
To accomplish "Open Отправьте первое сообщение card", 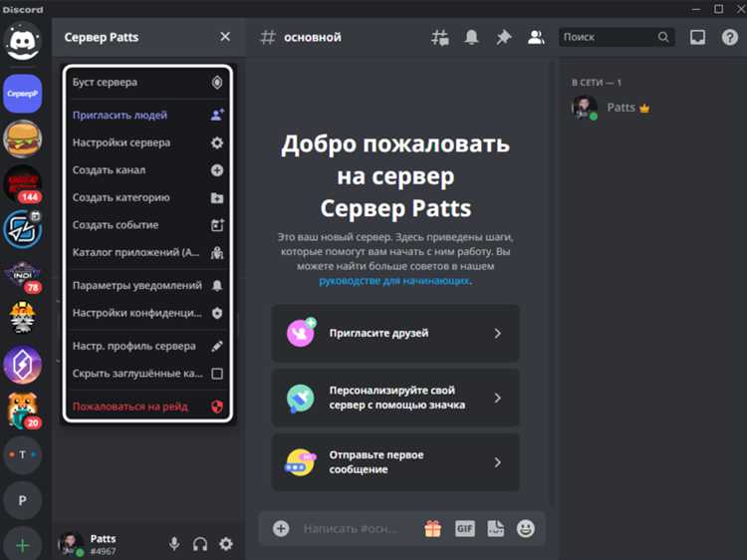I will click(x=395, y=462).
